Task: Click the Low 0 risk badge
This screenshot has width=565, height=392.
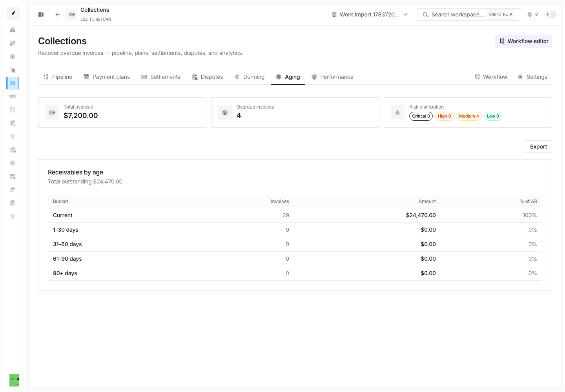Action: click(x=493, y=116)
